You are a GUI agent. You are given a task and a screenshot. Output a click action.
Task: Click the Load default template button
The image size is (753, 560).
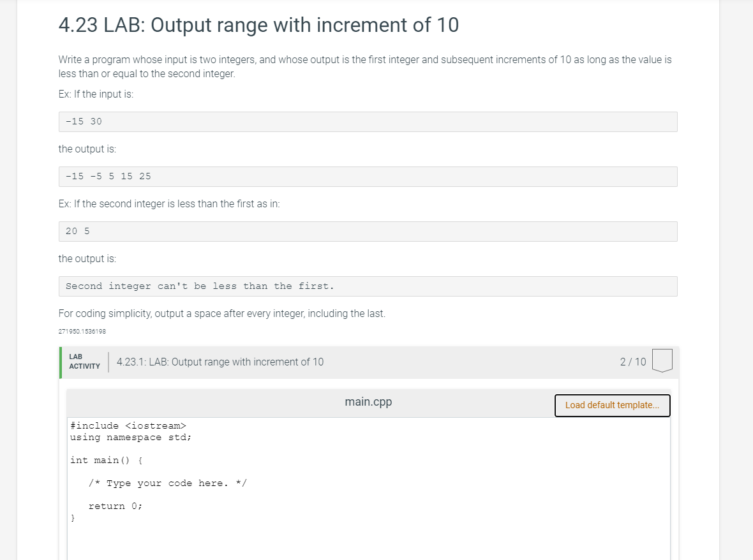[x=612, y=405]
